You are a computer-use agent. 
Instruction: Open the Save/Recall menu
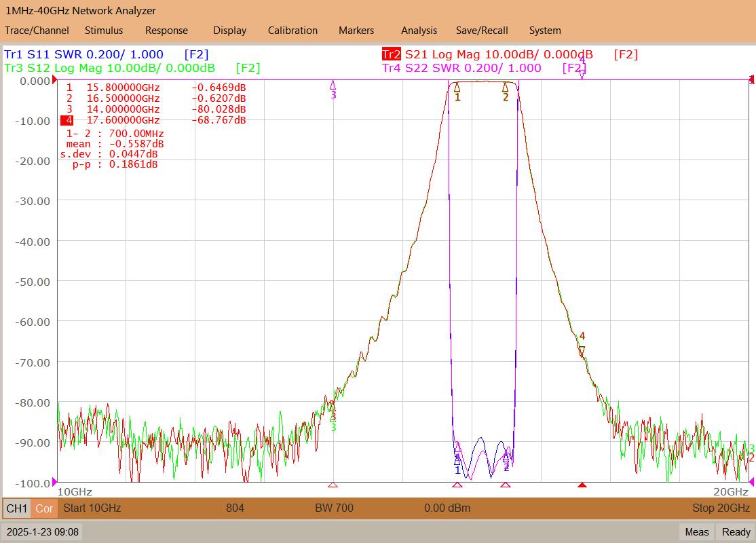point(482,31)
